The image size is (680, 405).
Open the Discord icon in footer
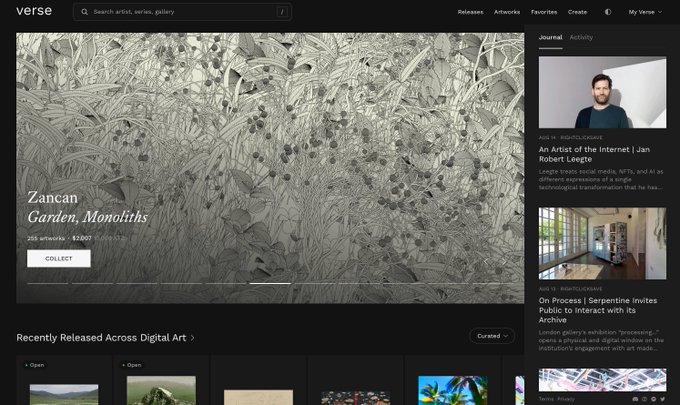(635, 399)
